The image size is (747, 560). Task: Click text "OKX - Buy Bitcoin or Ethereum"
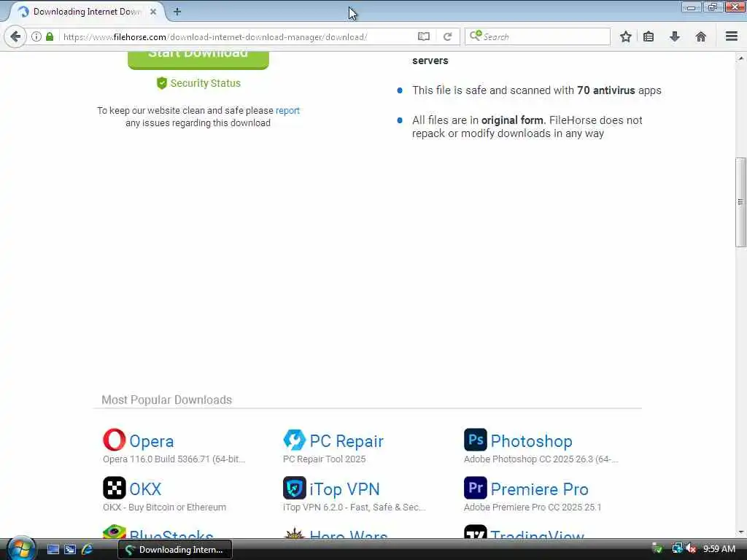164,507
